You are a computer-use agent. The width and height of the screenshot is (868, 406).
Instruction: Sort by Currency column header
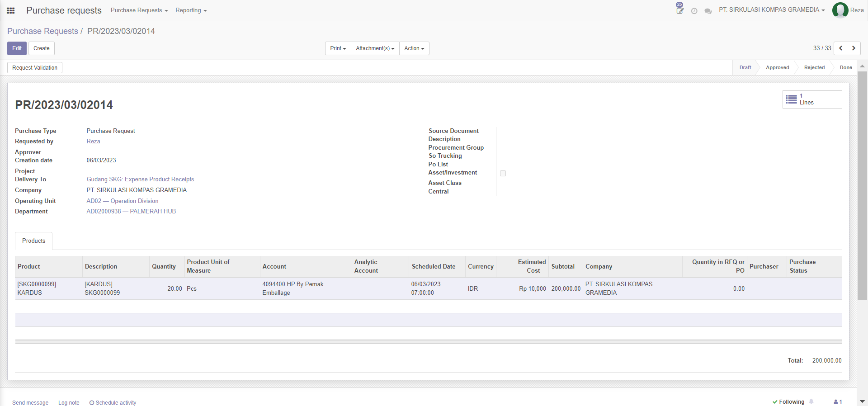[x=481, y=267]
